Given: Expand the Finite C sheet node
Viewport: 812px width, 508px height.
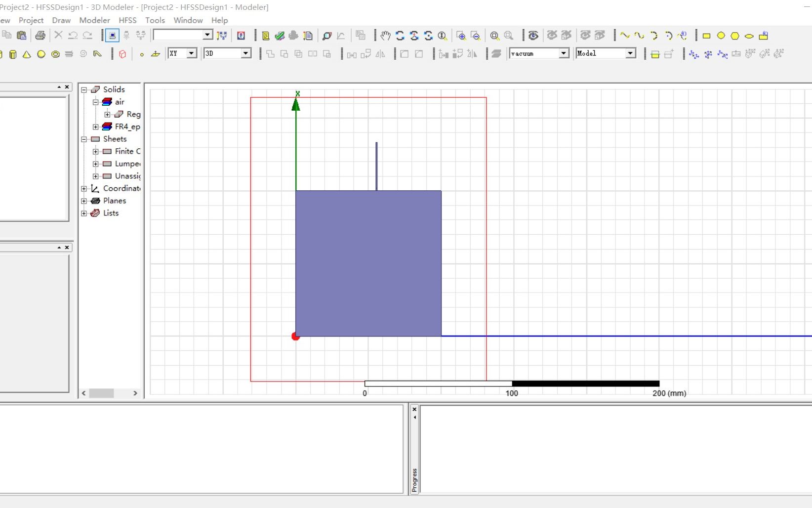Looking at the screenshot, I should (x=96, y=152).
